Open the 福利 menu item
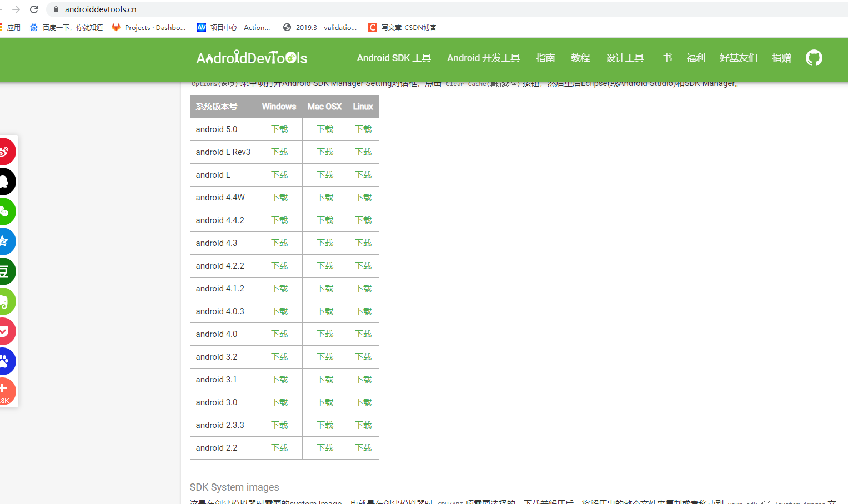This screenshot has width=848, height=504. 696,58
